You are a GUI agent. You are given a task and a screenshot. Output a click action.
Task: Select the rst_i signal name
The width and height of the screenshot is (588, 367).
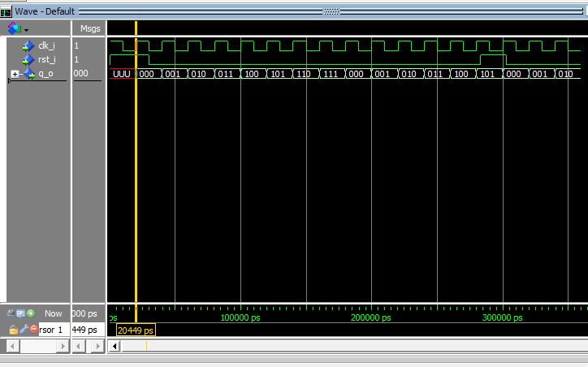(47, 59)
